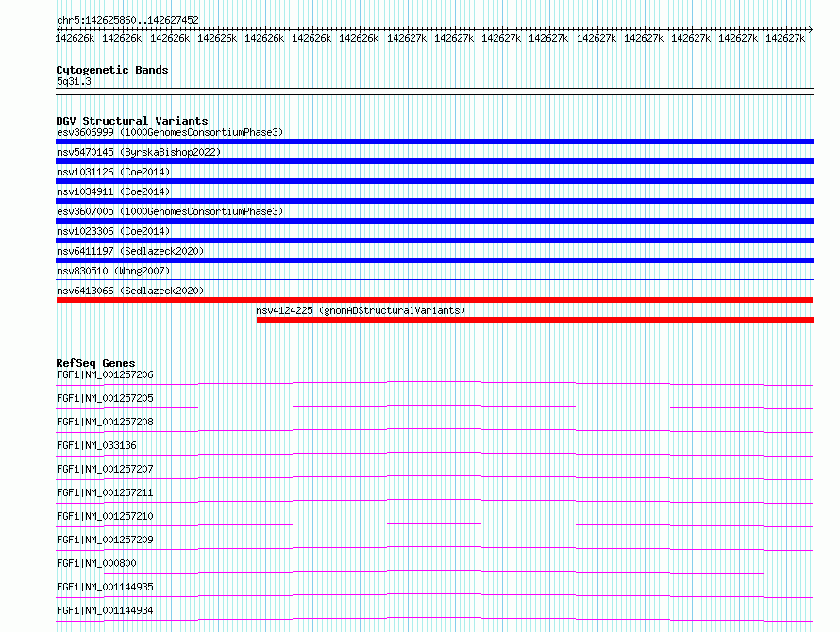Viewport: 840px width, 632px height.
Task: Select transcript label FGF1|NM_001257206
Action: pyautogui.click(x=105, y=374)
